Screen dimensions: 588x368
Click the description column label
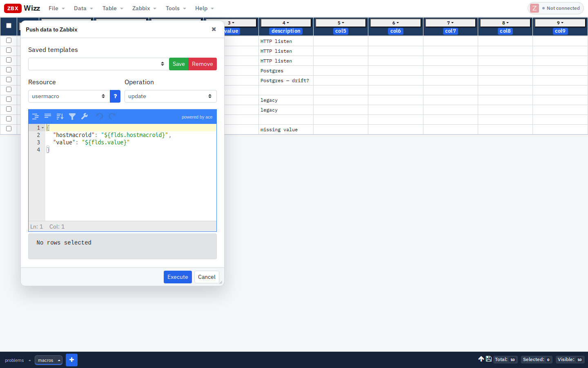286,31
